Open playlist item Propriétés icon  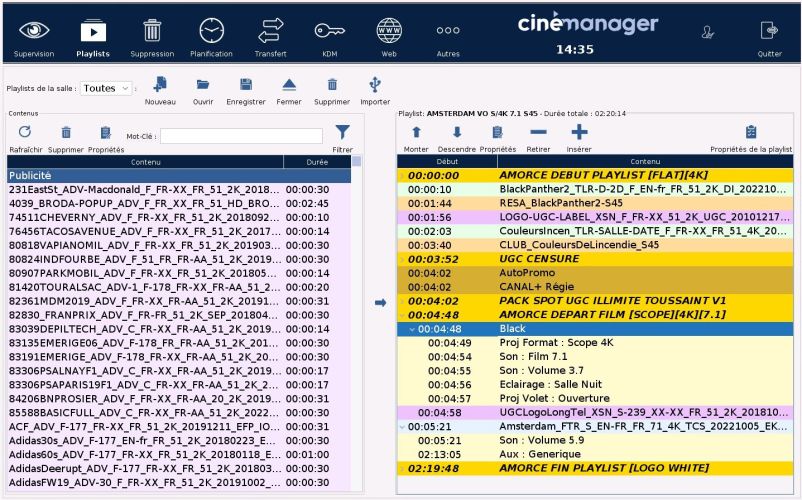coord(497,132)
